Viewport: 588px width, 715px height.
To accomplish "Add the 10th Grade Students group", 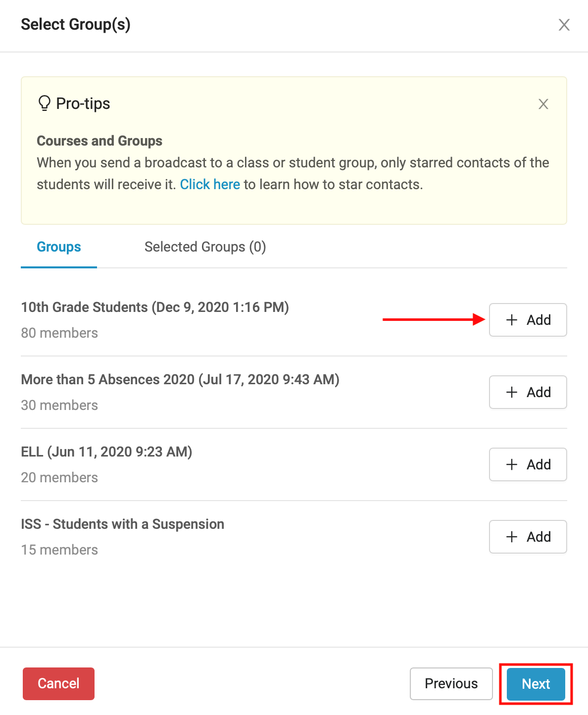I will click(528, 320).
